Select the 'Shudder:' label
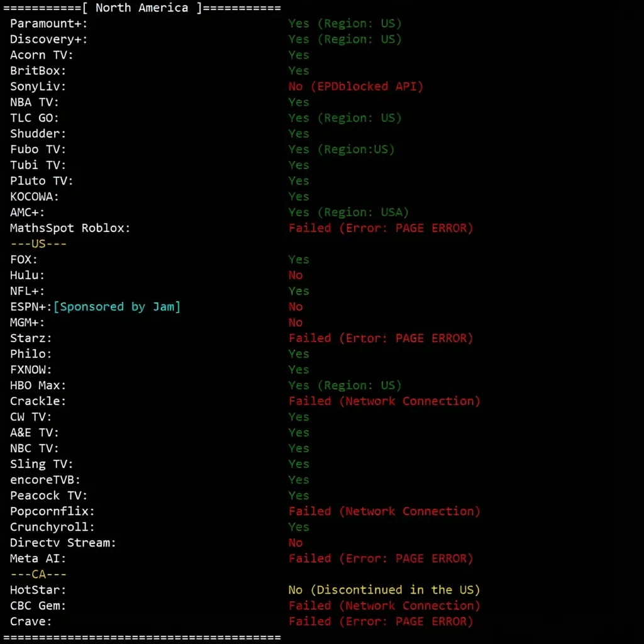The height and width of the screenshot is (644, 644). 38,134
